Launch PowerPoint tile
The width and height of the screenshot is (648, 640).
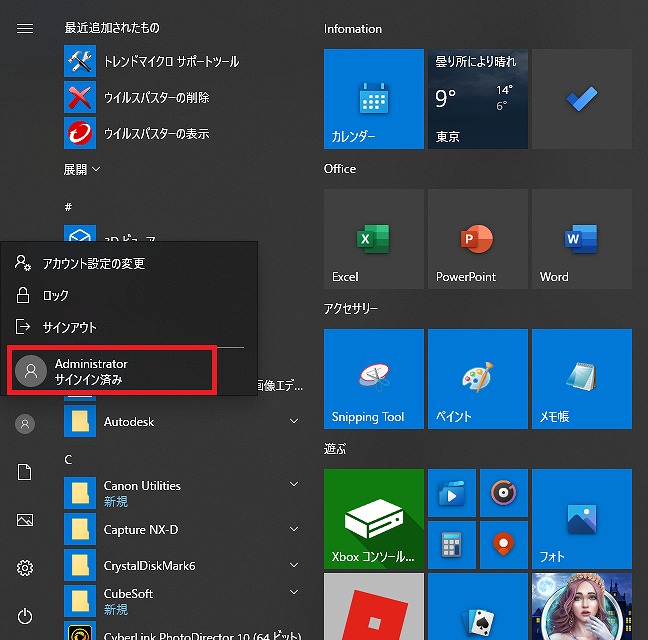pyautogui.click(x=478, y=239)
